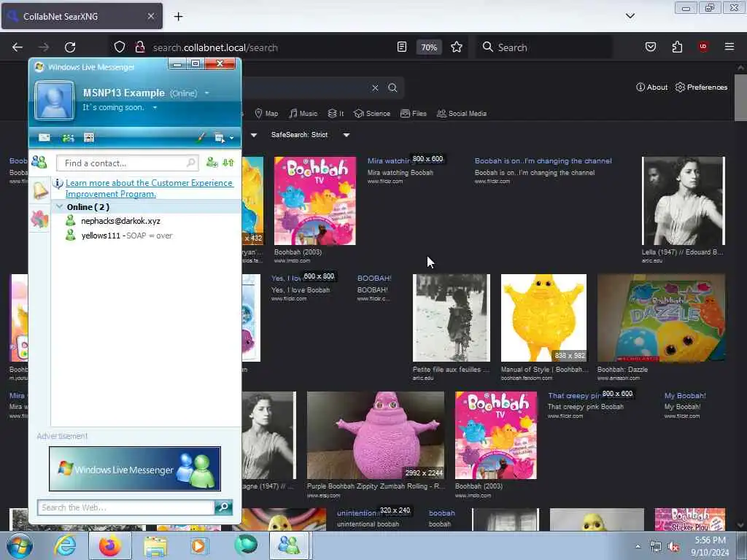
Task: Open Firefox extensions puzzle icon
Action: point(677,47)
